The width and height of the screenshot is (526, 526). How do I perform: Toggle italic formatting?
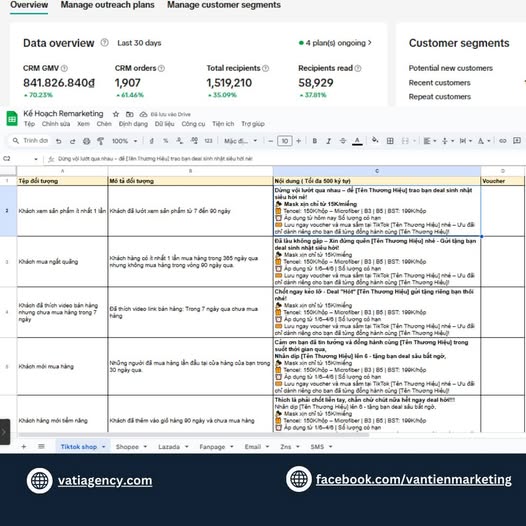[x=329, y=141]
